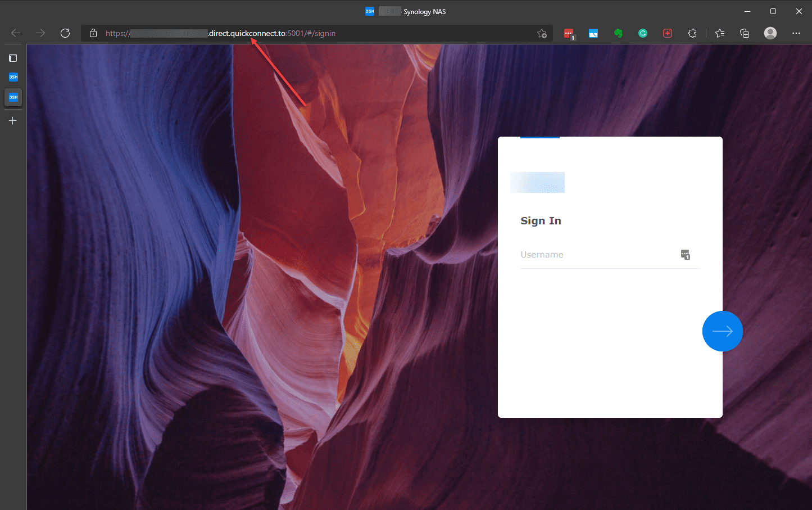Click the browser forward arrow

(x=40, y=33)
